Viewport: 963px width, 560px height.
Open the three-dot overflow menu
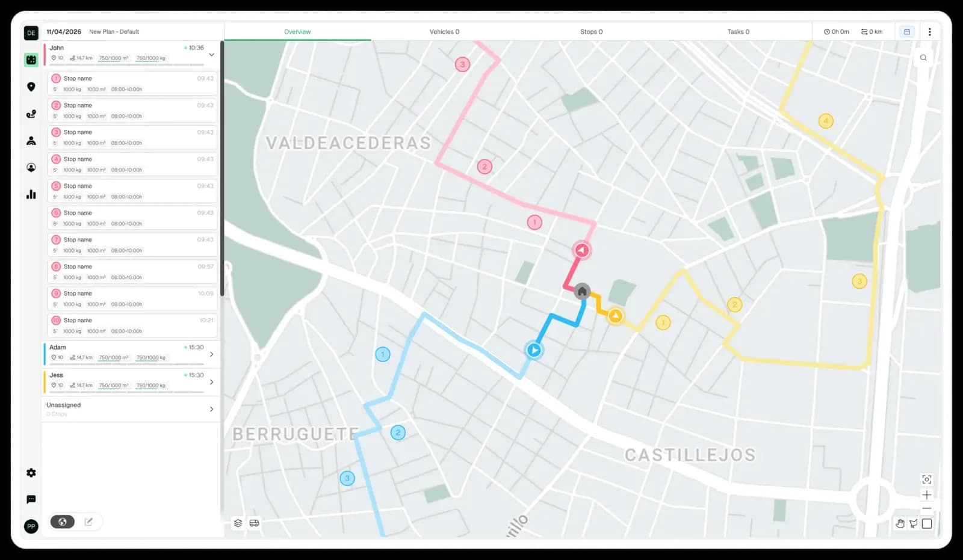(x=930, y=31)
